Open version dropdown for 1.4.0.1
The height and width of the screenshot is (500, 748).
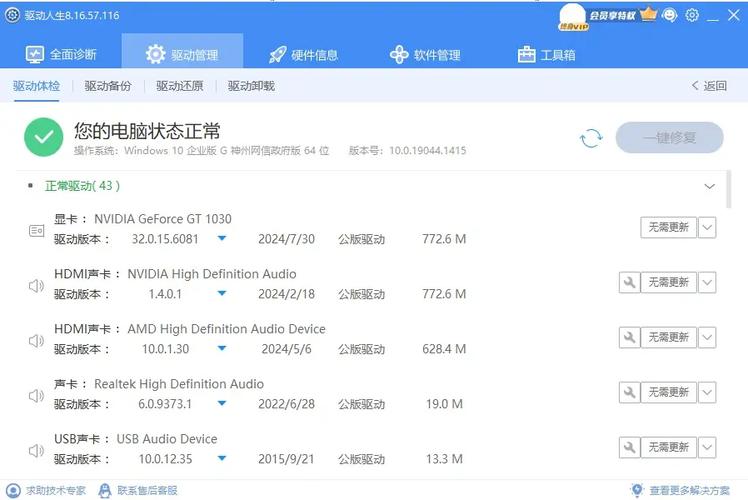click(x=222, y=293)
